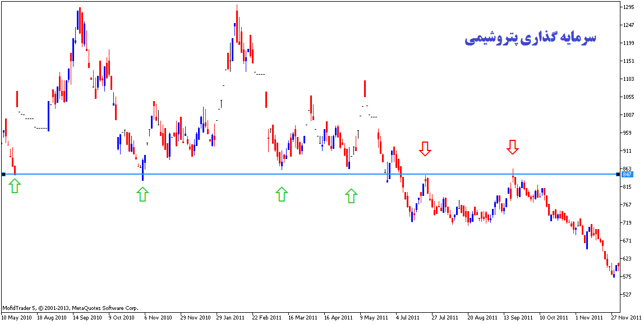Click the leftmost green up arrow
Viewport: 644px width, 324px height.
click(15, 186)
